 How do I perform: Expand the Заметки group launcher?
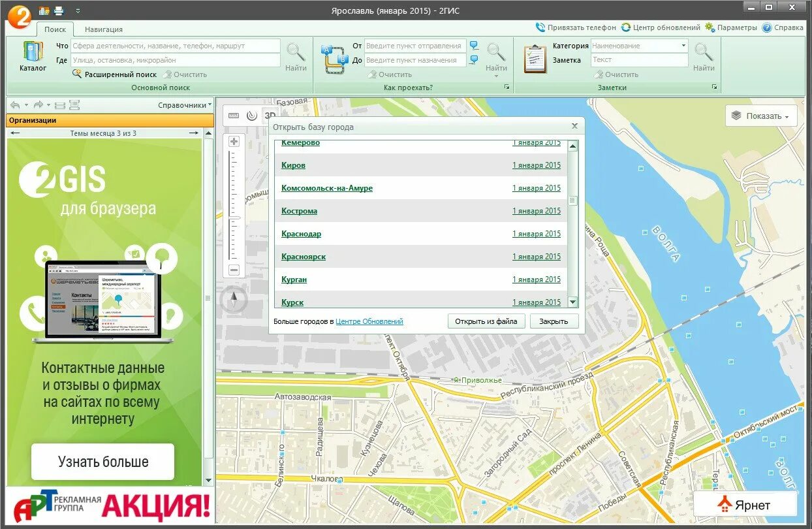click(715, 88)
